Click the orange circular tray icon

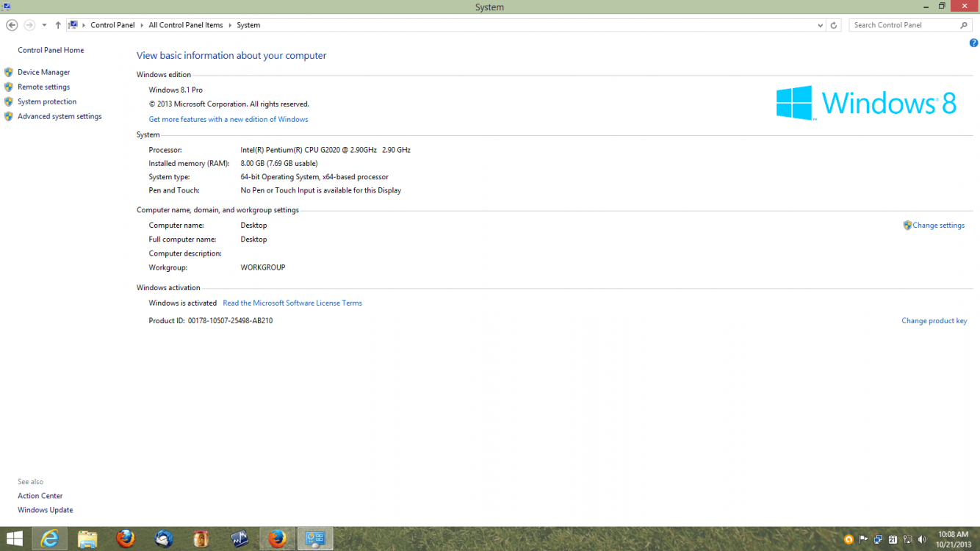point(849,539)
